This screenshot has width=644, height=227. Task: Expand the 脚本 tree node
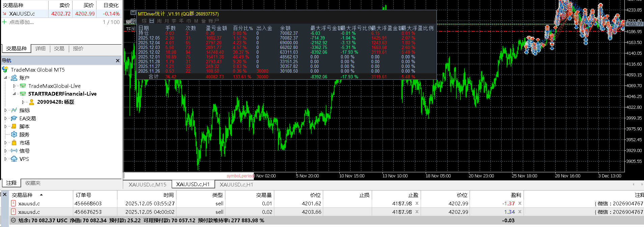point(6,126)
